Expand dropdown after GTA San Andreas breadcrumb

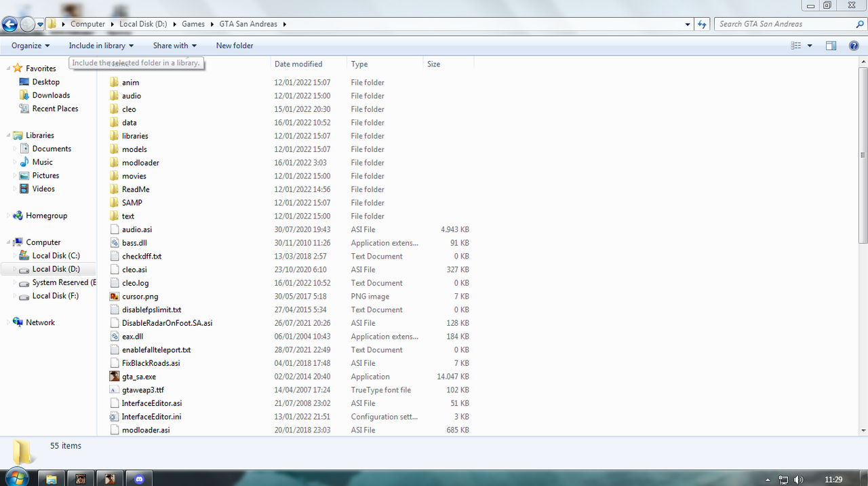coord(285,24)
